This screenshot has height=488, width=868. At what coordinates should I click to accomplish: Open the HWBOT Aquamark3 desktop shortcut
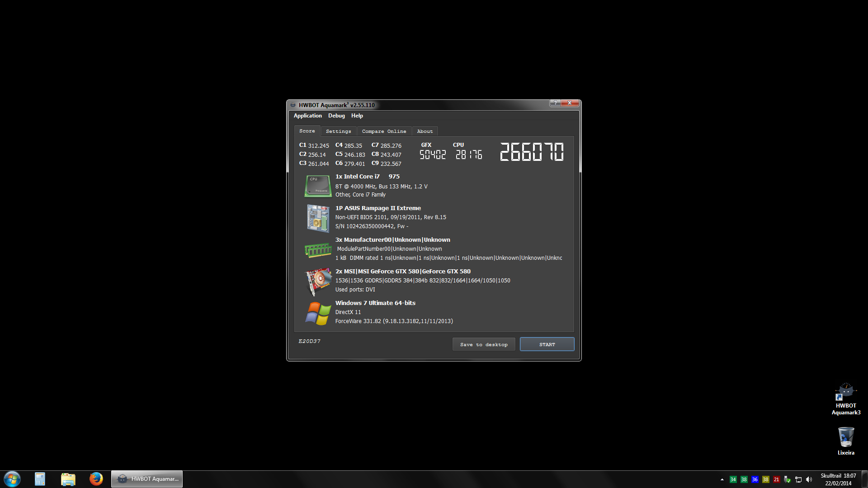(x=846, y=399)
